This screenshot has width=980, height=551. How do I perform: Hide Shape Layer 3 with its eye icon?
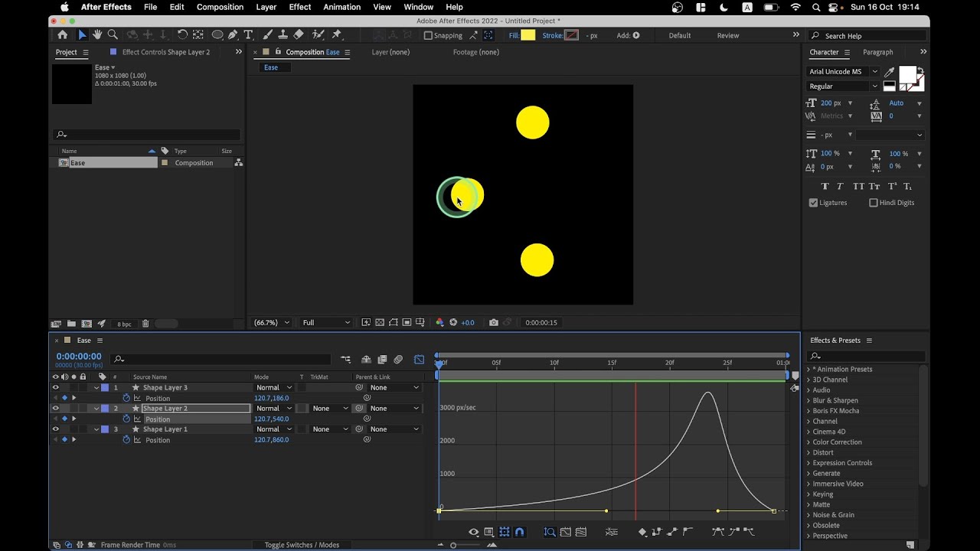55,388
